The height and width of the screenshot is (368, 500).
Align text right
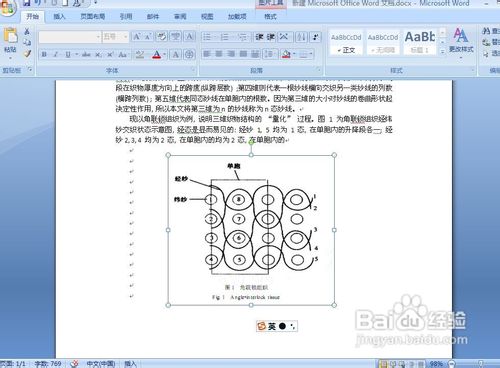click(x=231, y=54)
